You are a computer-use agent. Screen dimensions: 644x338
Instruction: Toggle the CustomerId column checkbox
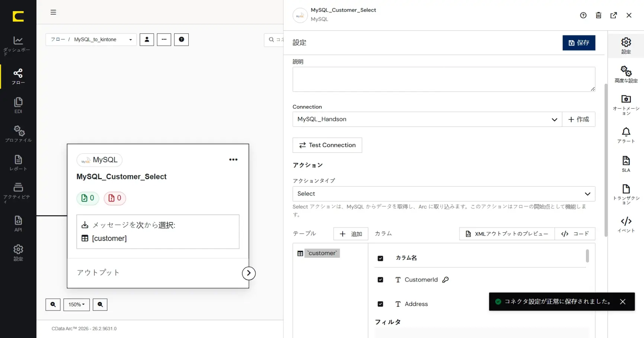380,280
